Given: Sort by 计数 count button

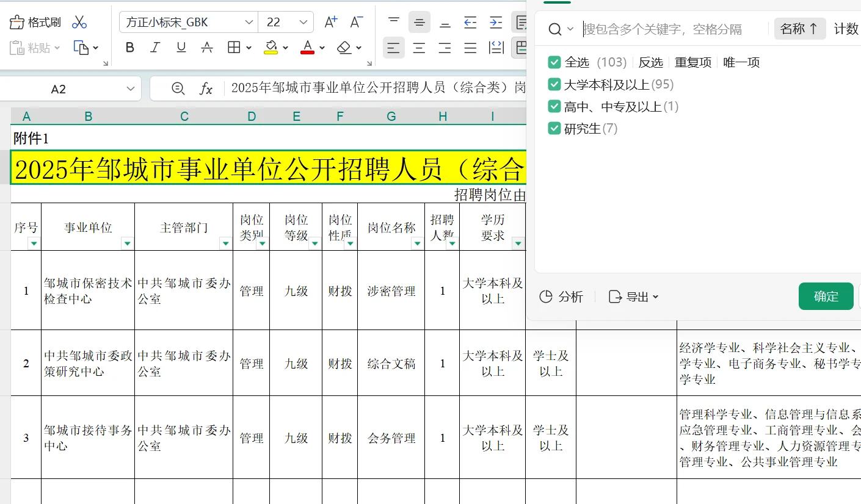Looking at the screenshot, I should [x=846, y=29].
